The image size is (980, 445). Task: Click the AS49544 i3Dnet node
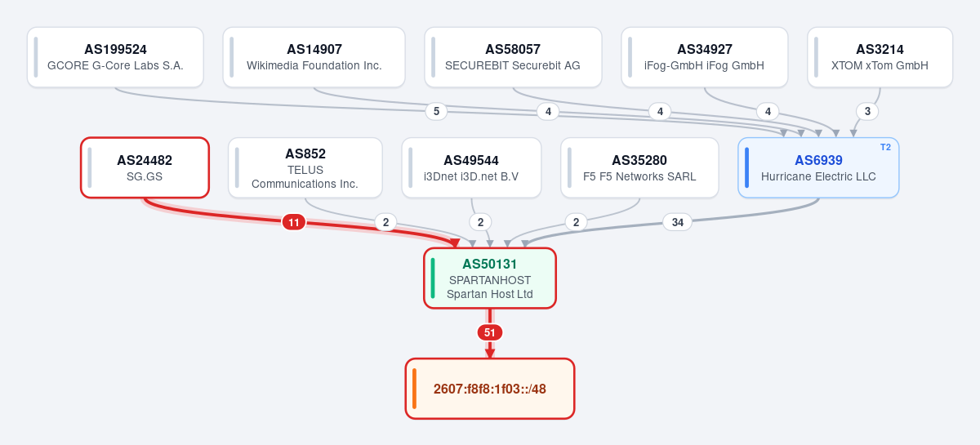pyautogui.click(x=471, y=167)
